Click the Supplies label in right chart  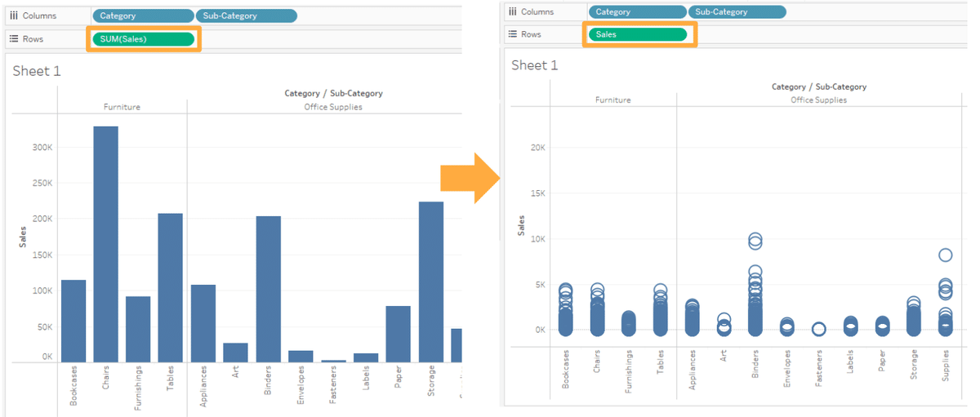tap(945, 367)
